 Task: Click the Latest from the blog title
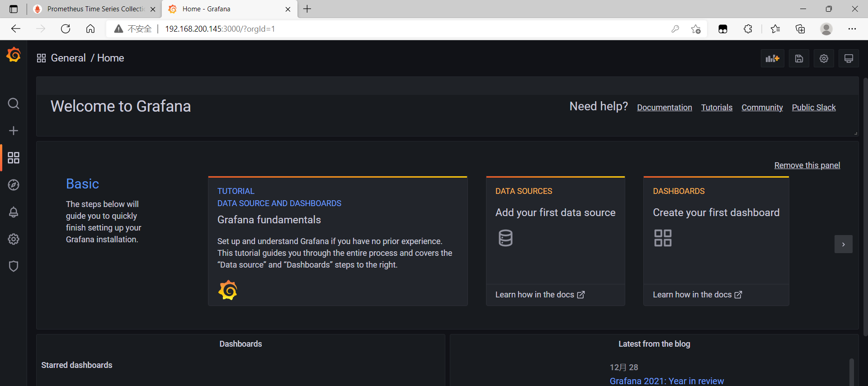(654, 344)
